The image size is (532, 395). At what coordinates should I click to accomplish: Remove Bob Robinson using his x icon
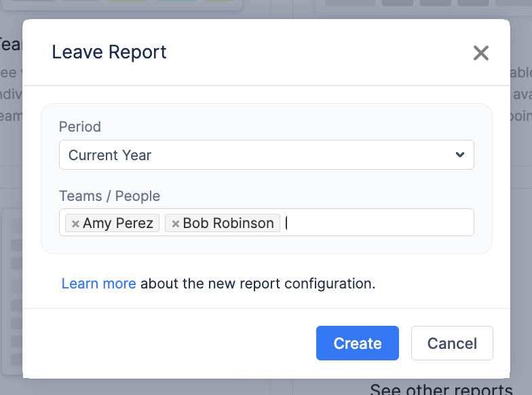(x=175, y=223)
